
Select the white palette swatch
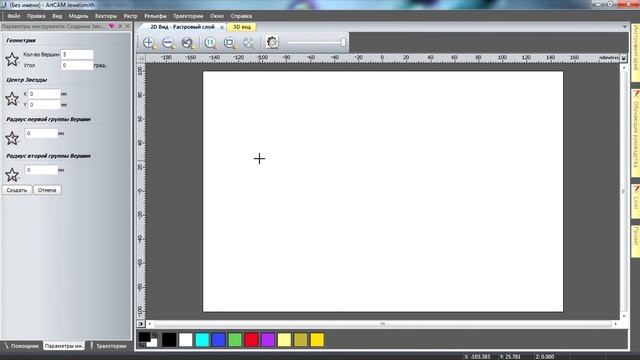186,340
